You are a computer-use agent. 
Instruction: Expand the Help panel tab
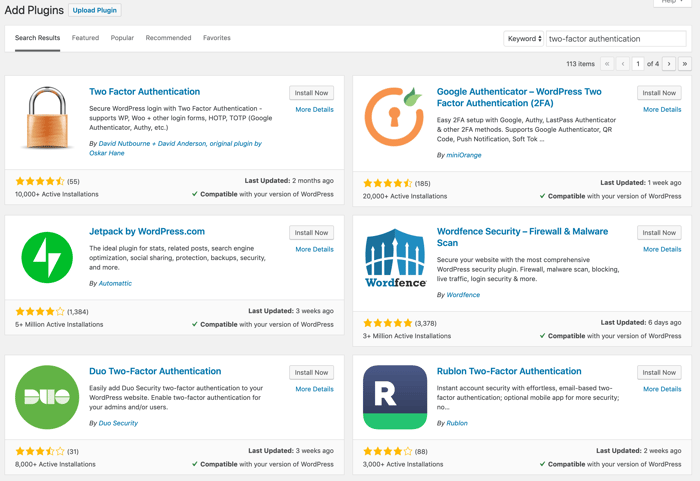tap(672, 2)
